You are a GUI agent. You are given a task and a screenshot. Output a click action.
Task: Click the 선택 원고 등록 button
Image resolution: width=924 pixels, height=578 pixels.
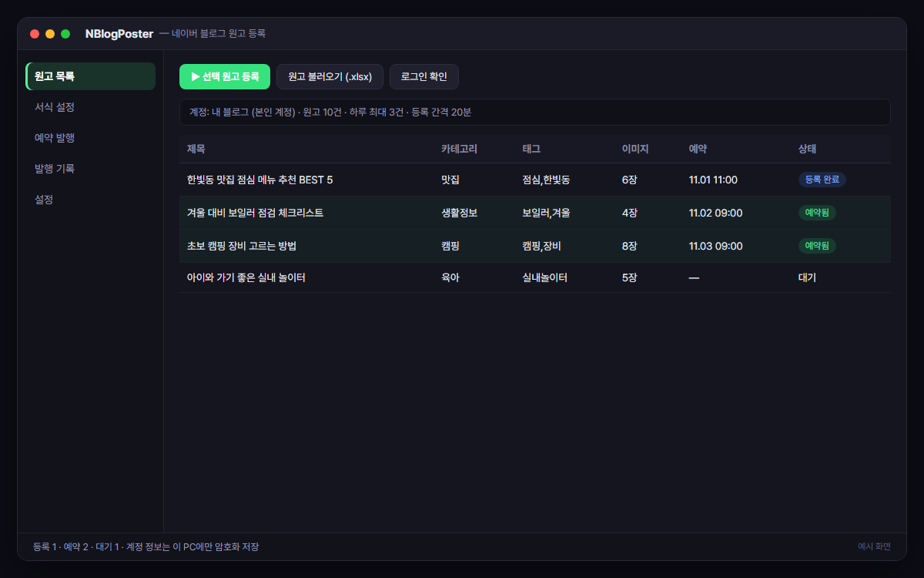(x=225, y=76)
